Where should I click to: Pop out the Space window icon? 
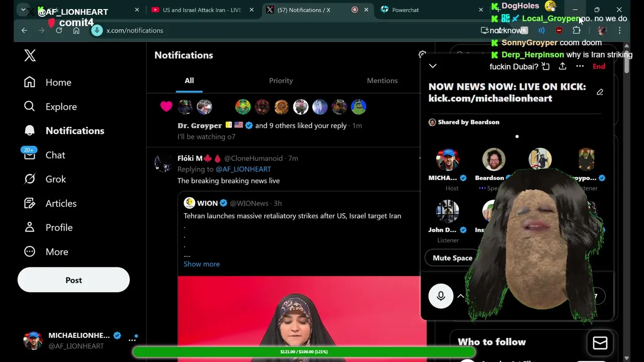click(x=546, y=66)
